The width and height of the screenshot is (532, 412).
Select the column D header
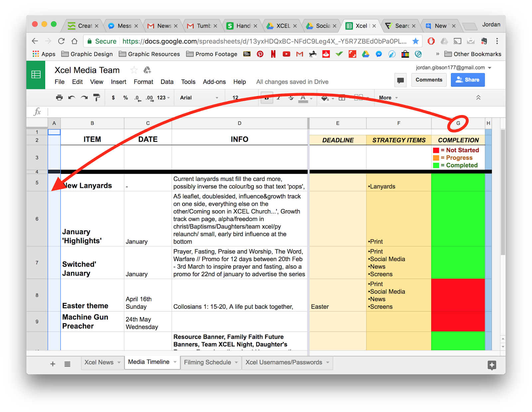point(239,123)
